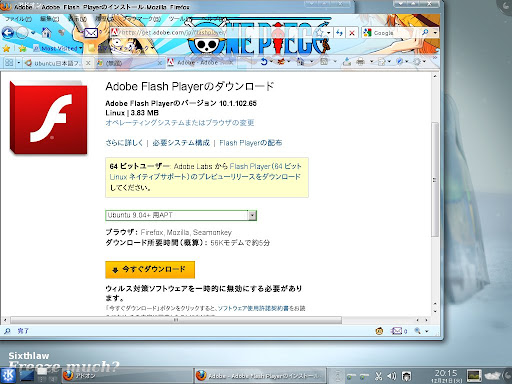Open the Bookmarks (ブックマーク) menu
The width and height of the screenshot is (512, 384).
(x=143, y=19)
